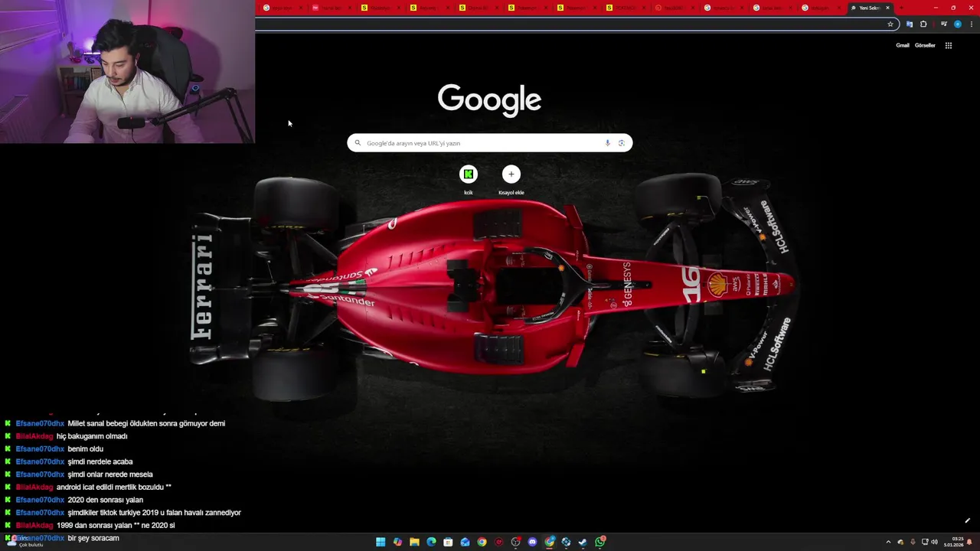The height and width of the screenshot is (551, 980).
Task: Switch to the Yeni Sekme tab
Action: click(869, 8)
